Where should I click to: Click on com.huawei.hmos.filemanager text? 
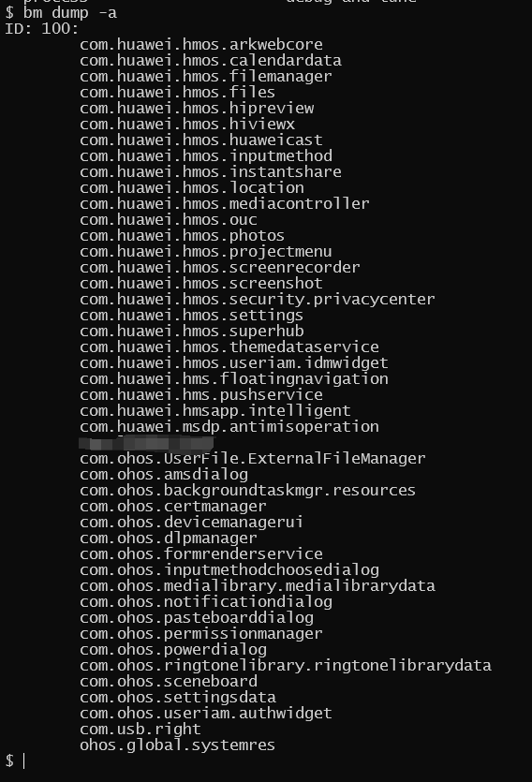tap(205, 76)
